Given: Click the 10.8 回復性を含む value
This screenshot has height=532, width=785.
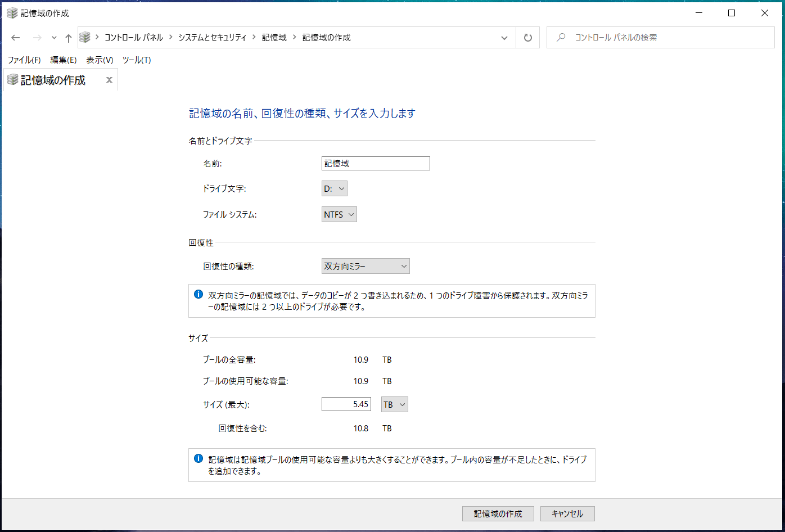Looking at the screenshot, I should 361,429.
